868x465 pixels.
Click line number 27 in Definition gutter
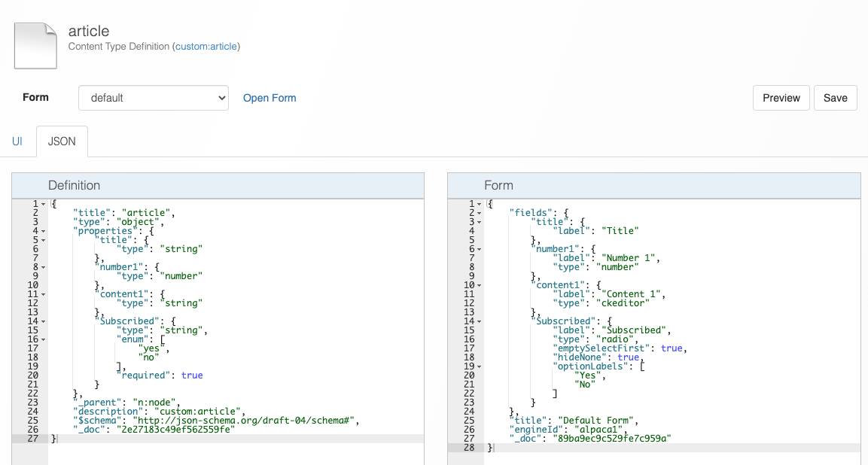click(x=32, y=439)
